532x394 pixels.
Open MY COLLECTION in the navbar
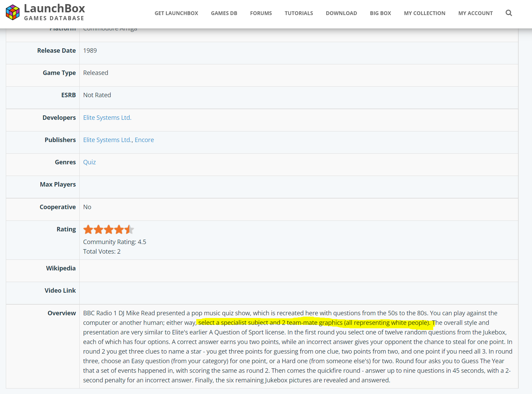point(425,13)
